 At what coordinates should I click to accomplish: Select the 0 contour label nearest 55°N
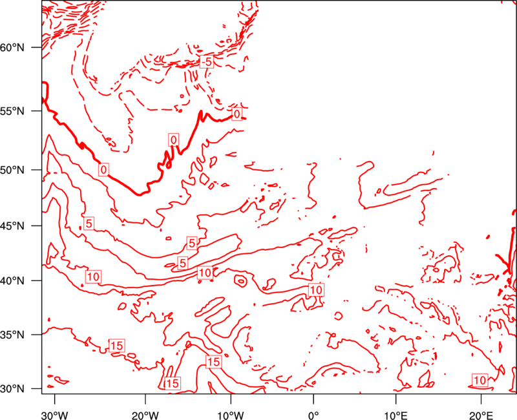237,114
